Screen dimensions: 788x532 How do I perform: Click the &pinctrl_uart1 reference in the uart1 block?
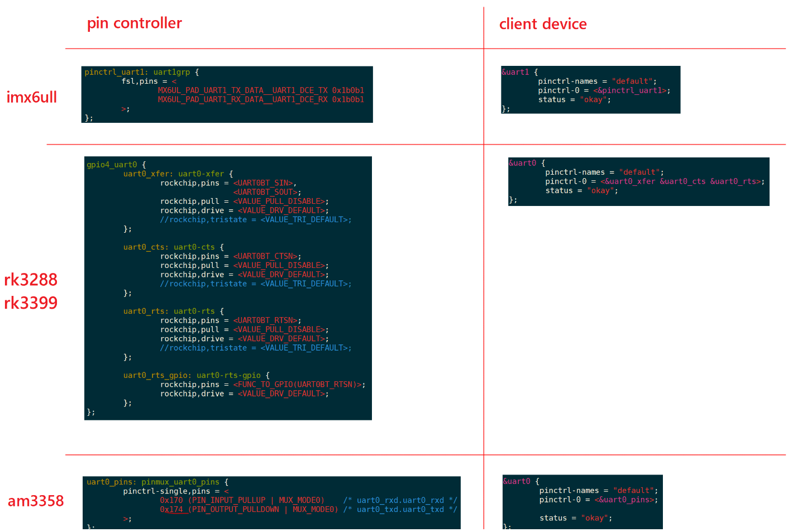pos(632,90)
